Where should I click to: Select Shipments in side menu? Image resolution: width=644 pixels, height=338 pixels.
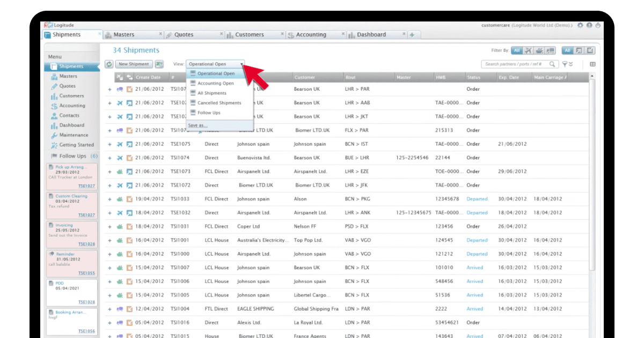[x=71, y=67]
